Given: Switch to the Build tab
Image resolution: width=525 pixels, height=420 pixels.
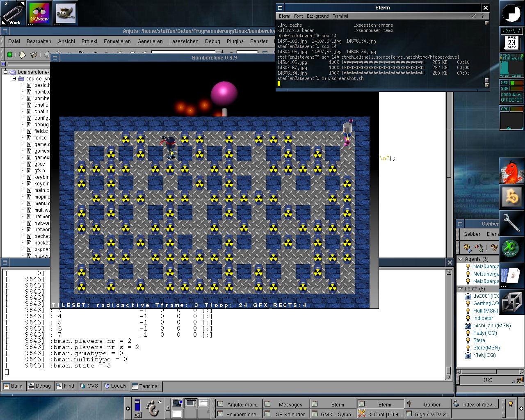Looking at the screenshot, I should [13, 386].
